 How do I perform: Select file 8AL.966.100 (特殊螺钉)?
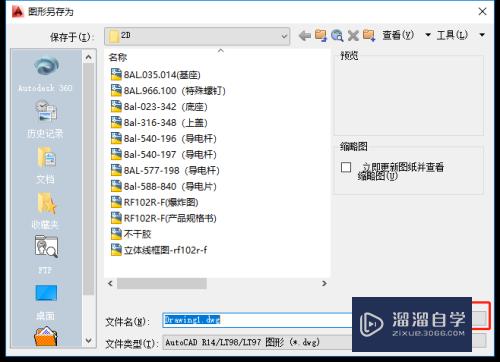168,91
